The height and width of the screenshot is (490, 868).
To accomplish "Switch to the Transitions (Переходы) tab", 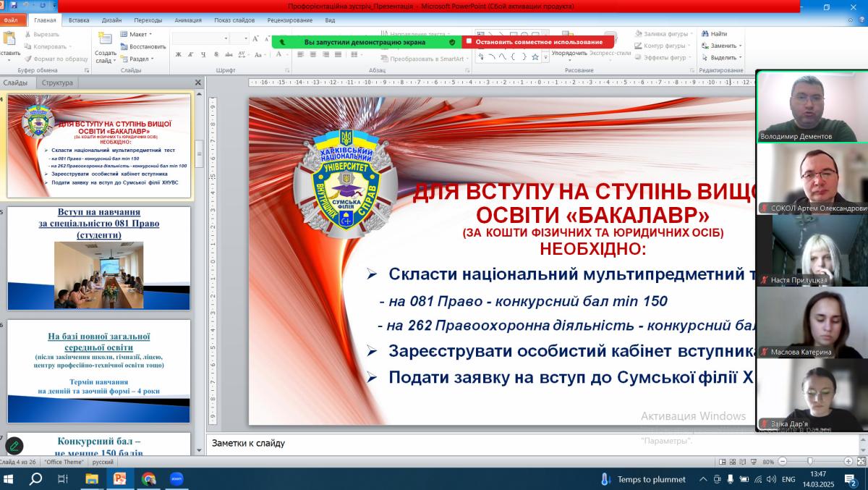I will (x=148, y=20).
